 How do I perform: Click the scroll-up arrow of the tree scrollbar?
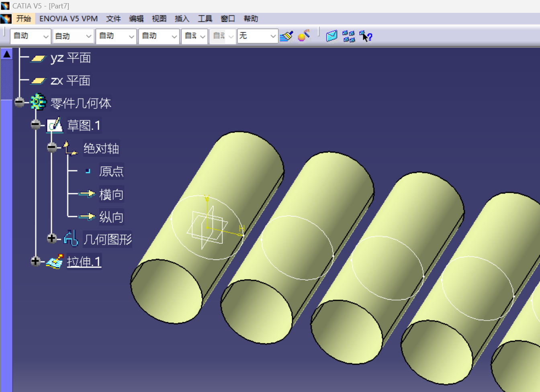coord(6,54)
